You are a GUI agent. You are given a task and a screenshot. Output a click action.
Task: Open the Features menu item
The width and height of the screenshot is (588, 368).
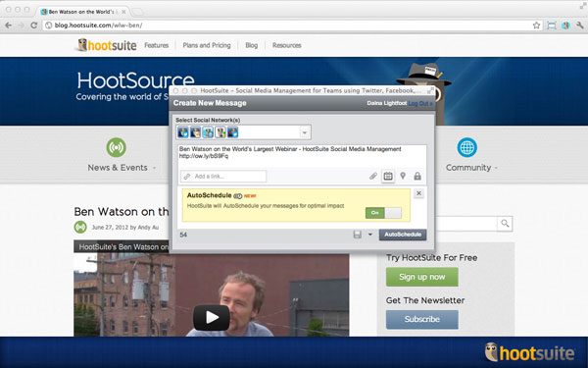pyautogui.click(x=157, y=45)
